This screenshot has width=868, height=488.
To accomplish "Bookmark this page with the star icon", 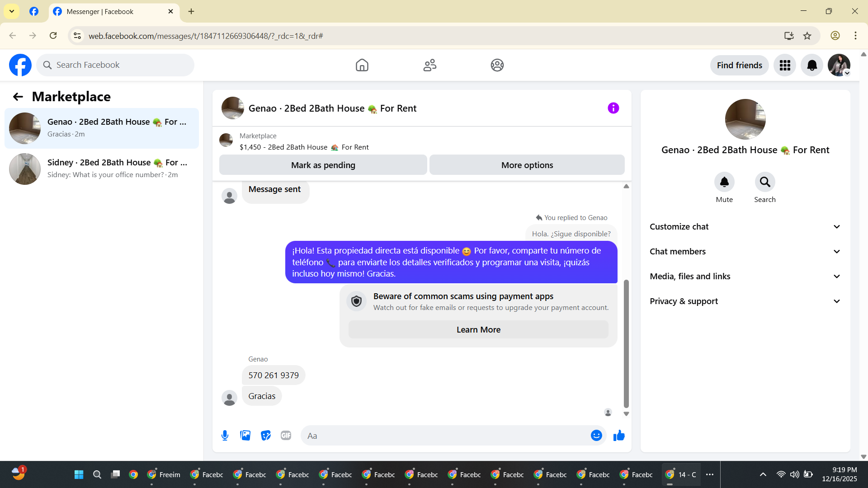I will pyautogui.click(x=807, y=36).
